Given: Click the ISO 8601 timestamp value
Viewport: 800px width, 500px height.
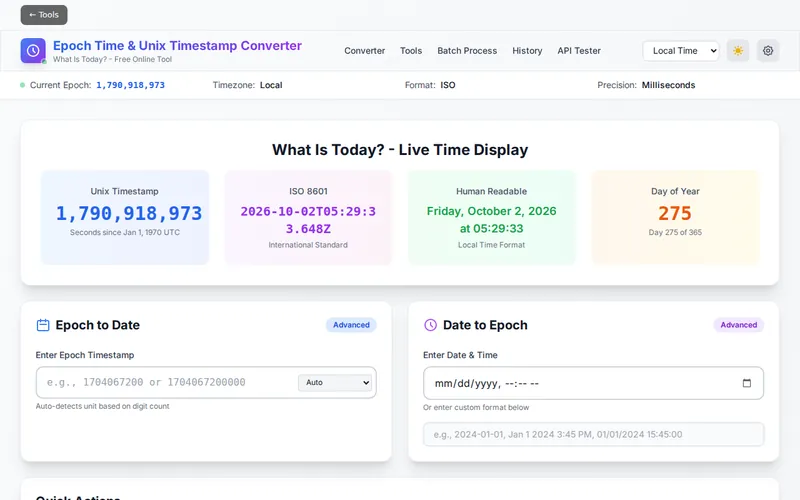Looking at the screenshot, I should click(x=308, y=220).
